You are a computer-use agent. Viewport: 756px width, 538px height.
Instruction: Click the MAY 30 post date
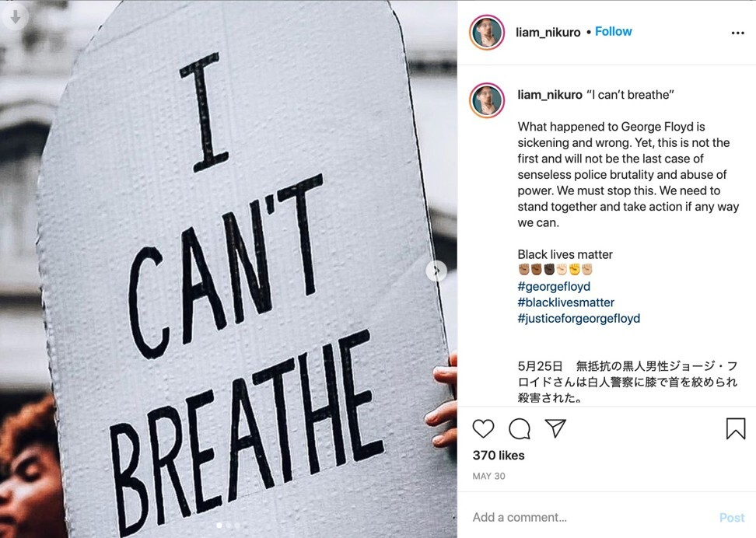[x=488, y=477]
